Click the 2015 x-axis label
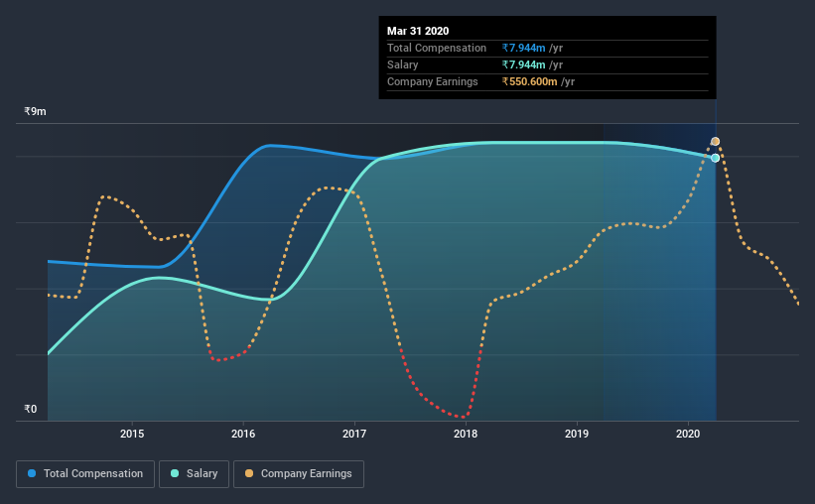 (x=132, y=434)
